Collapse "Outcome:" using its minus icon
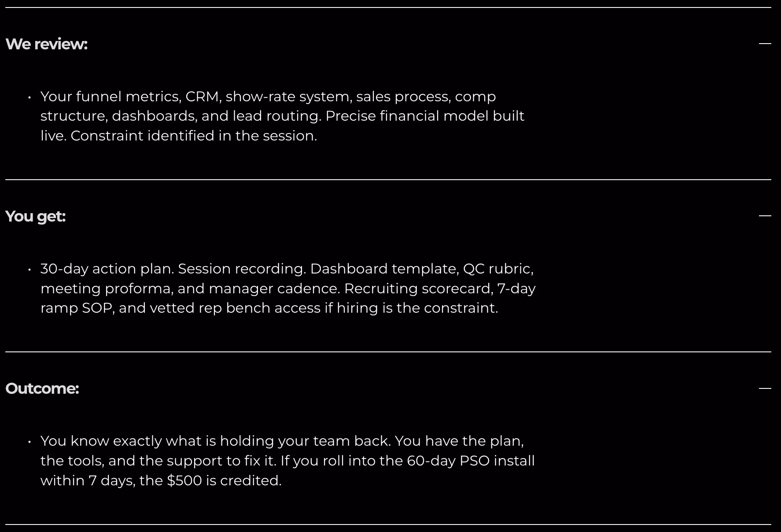Viewport: 781px width, 532px height. [765, 388]
